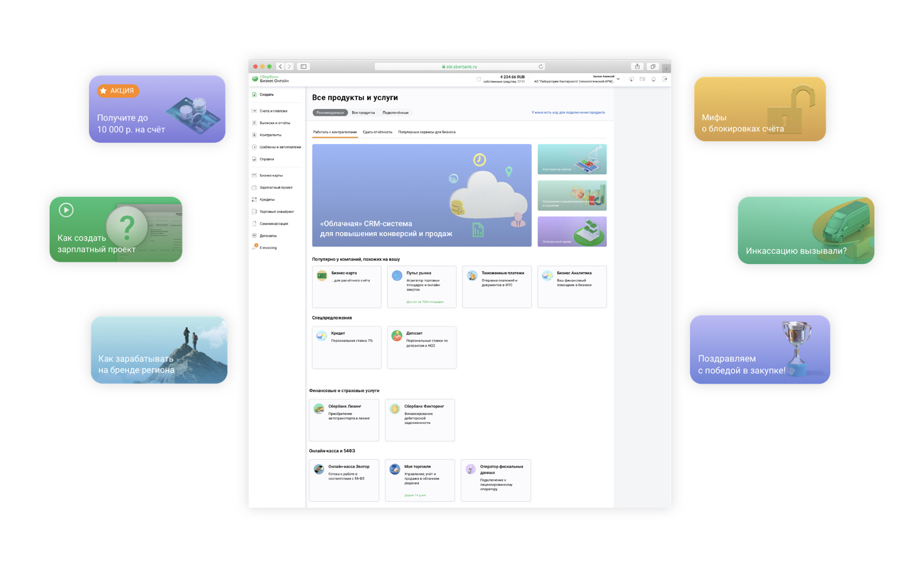
Task: Open Шаблоны и автоплатежи in sidebar
Action: [x=277, y=147]
